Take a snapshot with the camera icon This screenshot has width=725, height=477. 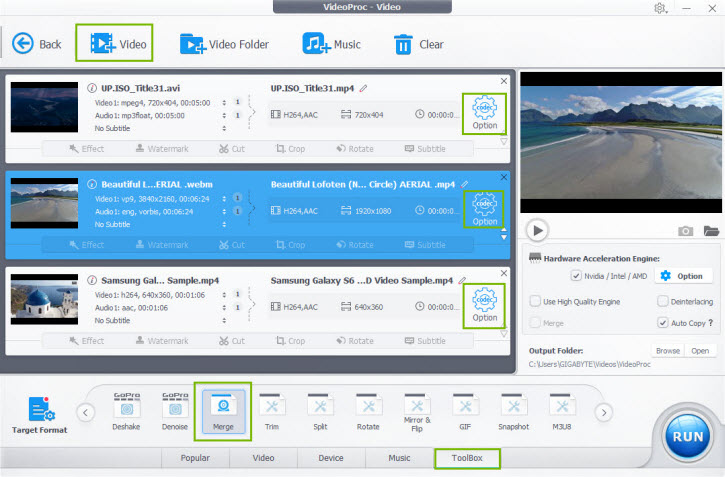coord(685,231)
